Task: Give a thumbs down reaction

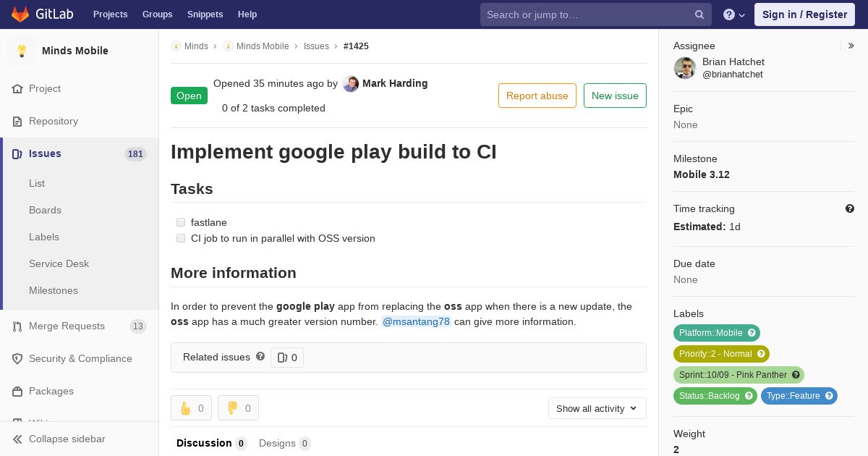Action: pos(238,408)
